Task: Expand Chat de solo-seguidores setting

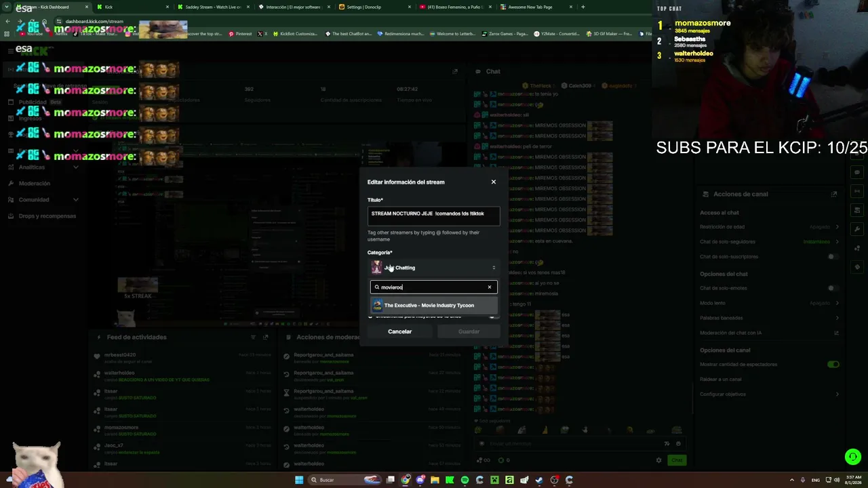Action: coord(837,242)
